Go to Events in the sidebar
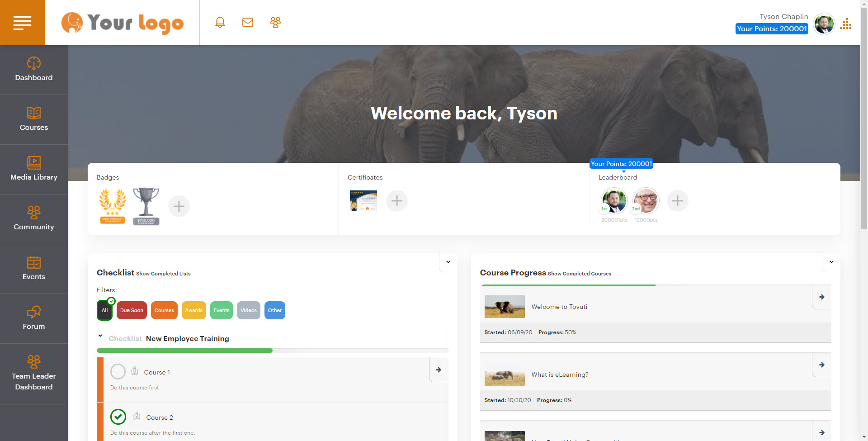The image size is (868, 441). 34,269
